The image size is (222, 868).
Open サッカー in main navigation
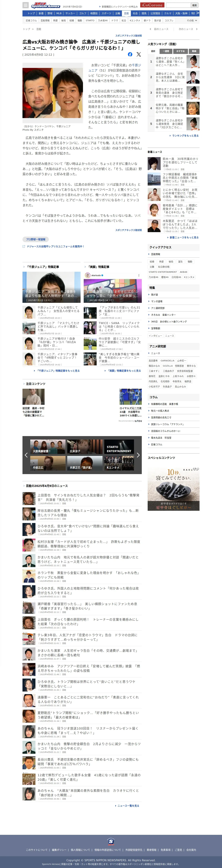click(70, 13)
